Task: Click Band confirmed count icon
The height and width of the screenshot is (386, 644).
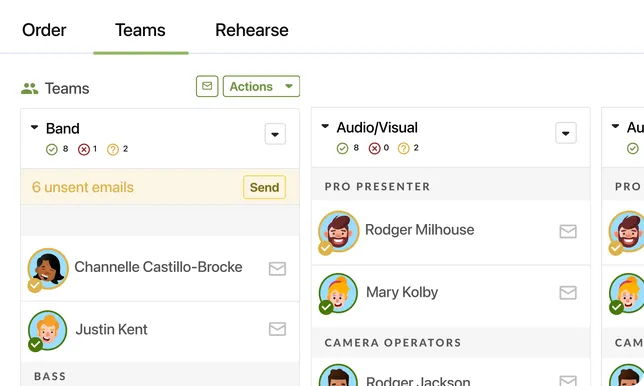Action: coord(52,149)
